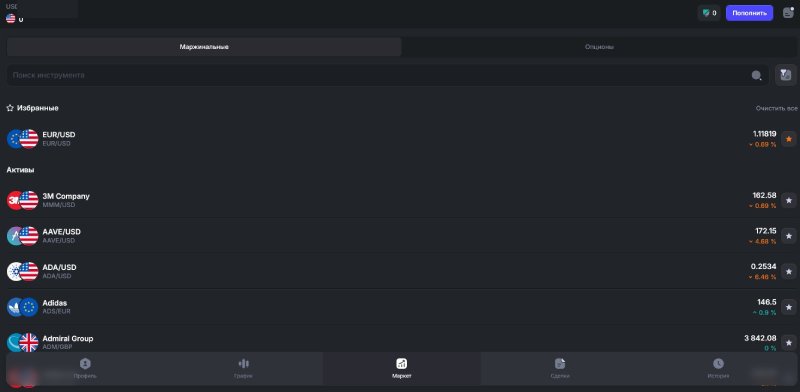Screen dimensions: 800x392
Task: Add AAVE/USD to favorites star
Action: [789, 236]
